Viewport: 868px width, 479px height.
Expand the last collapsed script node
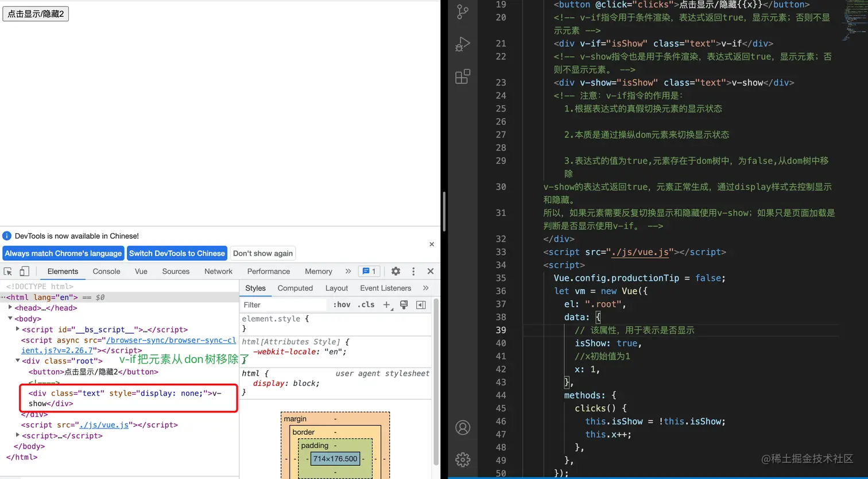18,435
